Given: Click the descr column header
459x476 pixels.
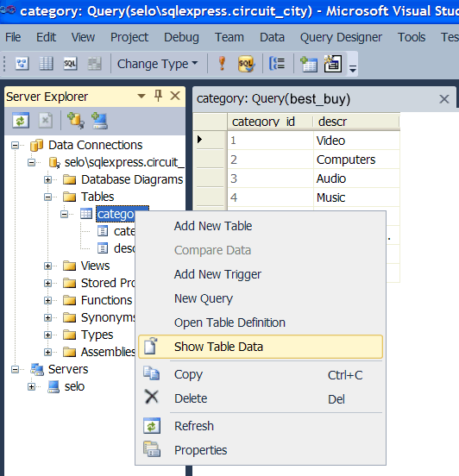Looking at the screenshot, I should (x=356, y=122).
